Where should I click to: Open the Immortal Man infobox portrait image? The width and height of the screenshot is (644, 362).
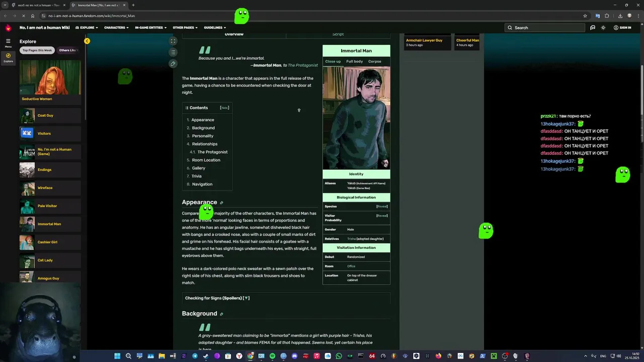[356, 118]
